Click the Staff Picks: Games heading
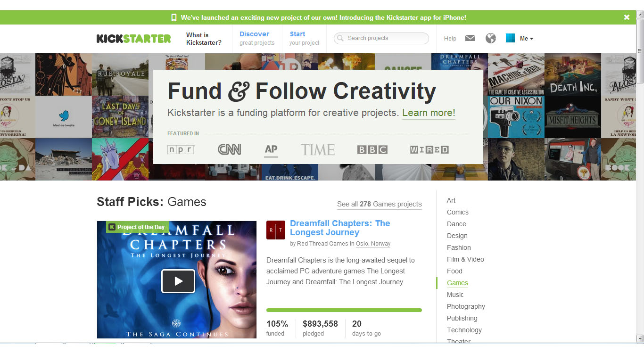644x362 pixels. (x=151, y=202)
